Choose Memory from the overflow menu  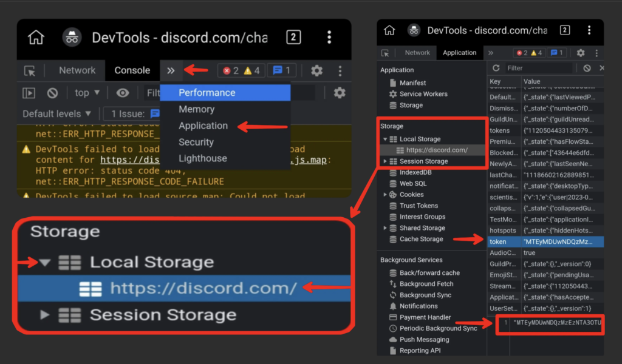(x=225, y=109)
